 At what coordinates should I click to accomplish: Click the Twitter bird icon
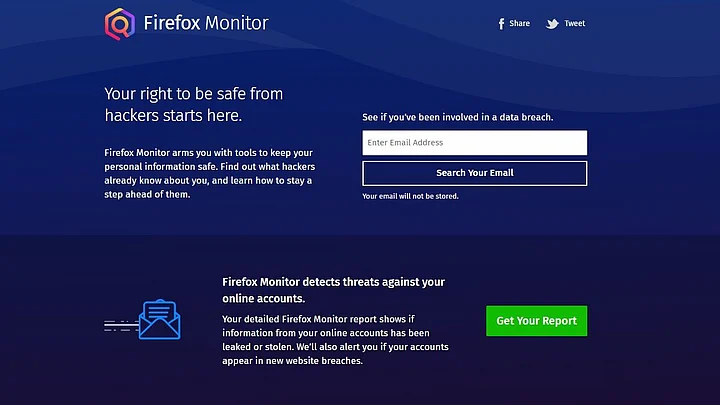(552, 24)
